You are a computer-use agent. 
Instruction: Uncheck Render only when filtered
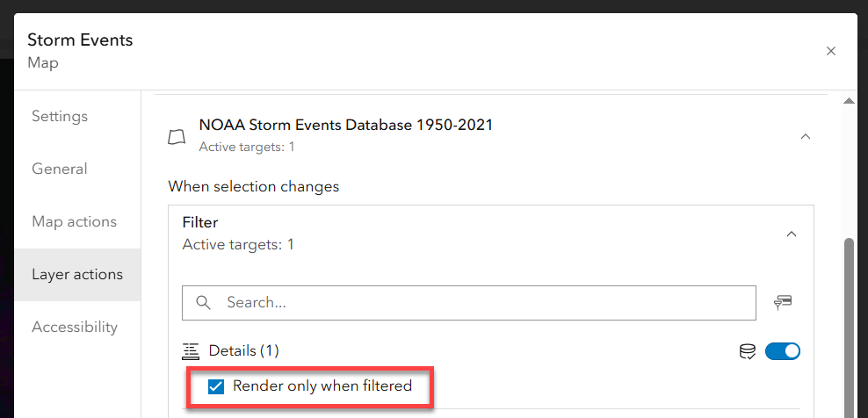click(215, 386)
